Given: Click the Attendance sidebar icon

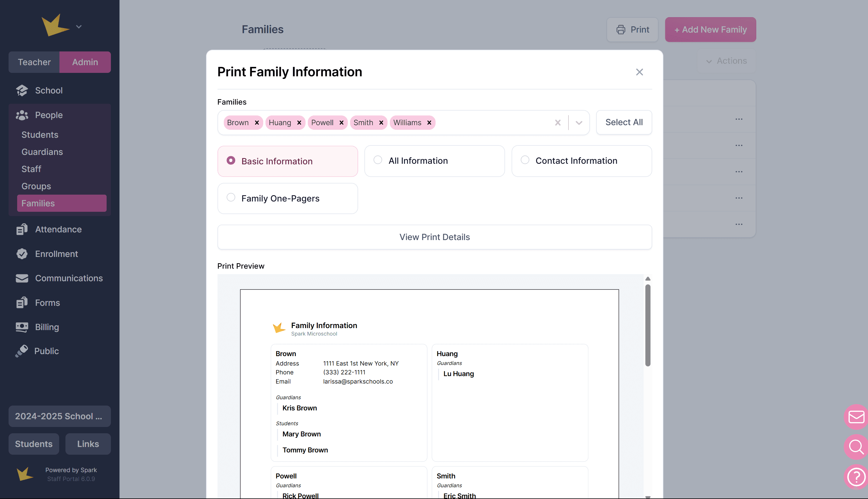Looking at the screenshot, I should [x=22, y=229].
